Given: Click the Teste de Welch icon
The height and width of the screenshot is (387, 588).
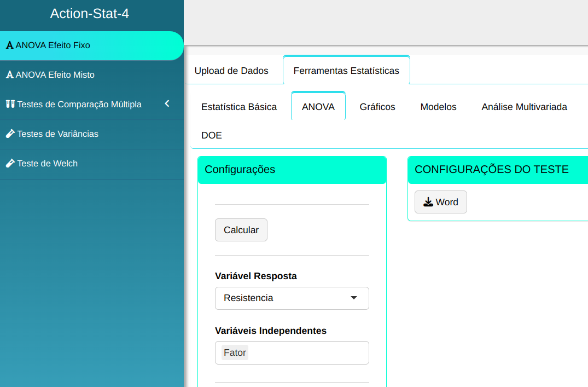Looking at the screenshot, I should pyautogui.click(x=10, y=163).
